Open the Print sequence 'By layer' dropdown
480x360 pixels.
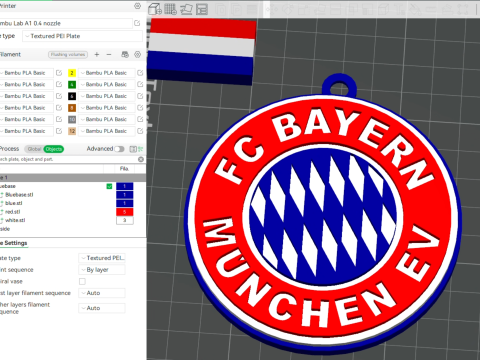tap(102, 270)
